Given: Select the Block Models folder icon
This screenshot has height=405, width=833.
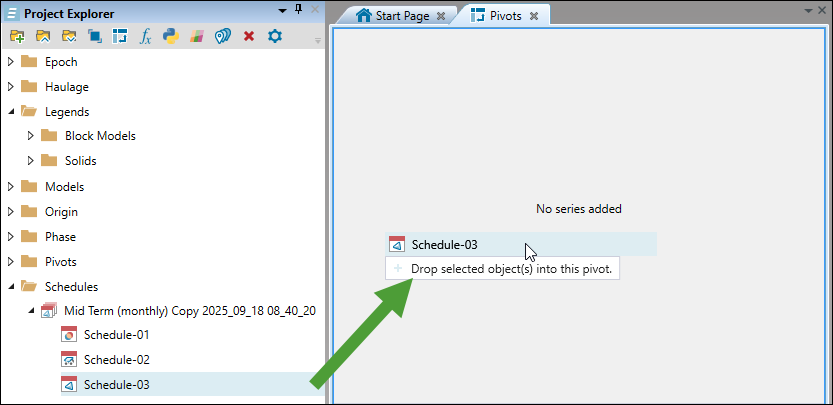Looking at the screenshot, I should [49, 136].
